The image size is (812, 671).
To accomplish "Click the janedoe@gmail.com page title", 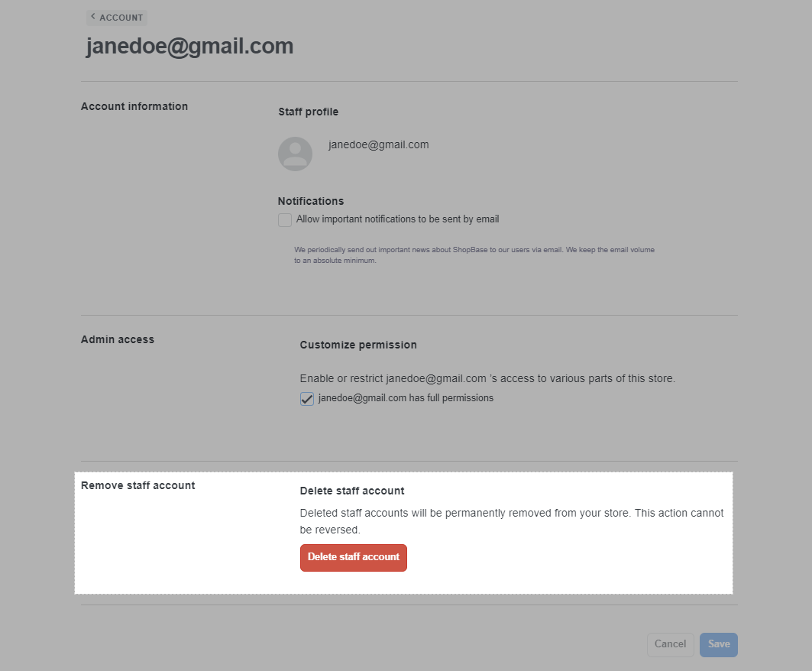I will [190, 46].
